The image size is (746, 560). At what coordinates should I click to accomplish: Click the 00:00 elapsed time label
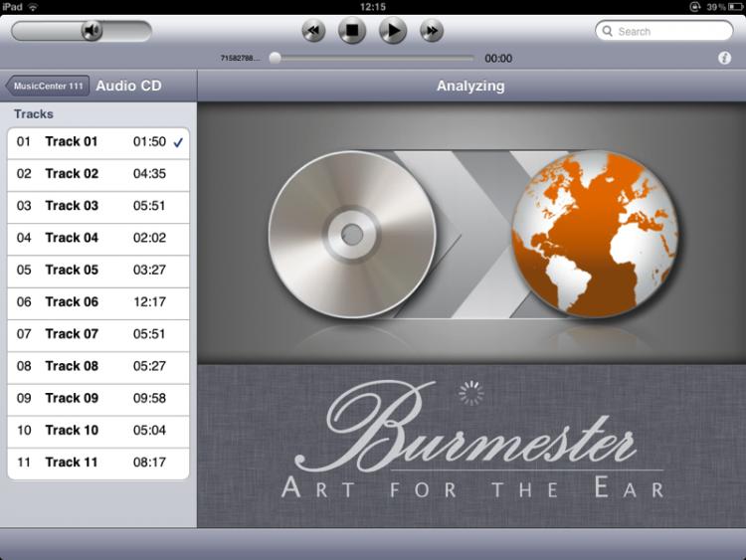click(x=498, y=59)
